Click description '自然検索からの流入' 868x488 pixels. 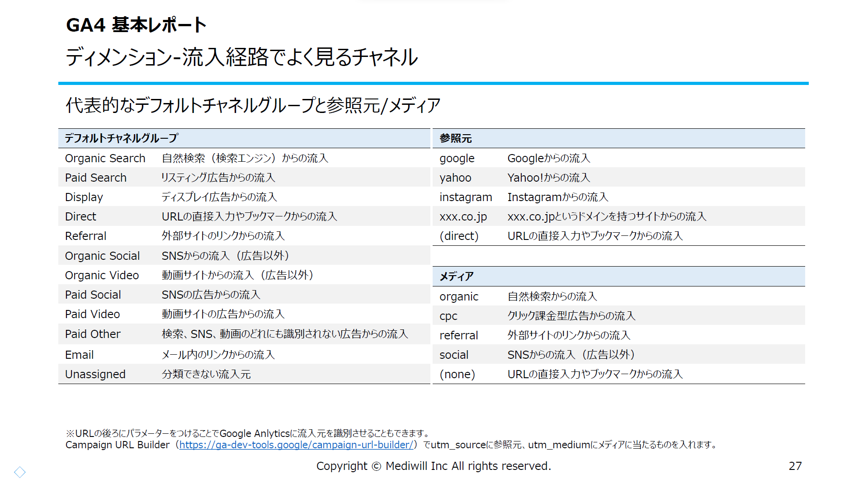[x=552, y=296]
